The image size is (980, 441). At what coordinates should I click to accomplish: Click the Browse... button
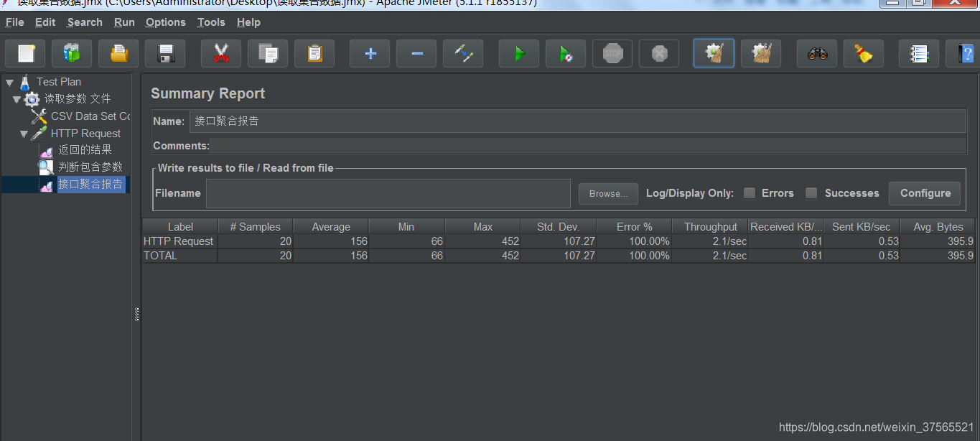tap(608, 193)
